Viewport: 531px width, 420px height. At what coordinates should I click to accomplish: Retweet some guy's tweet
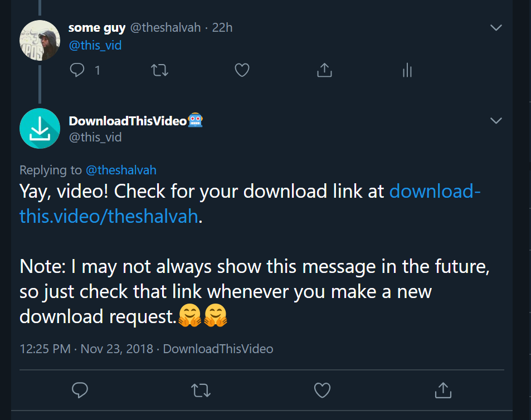point(159,70)
